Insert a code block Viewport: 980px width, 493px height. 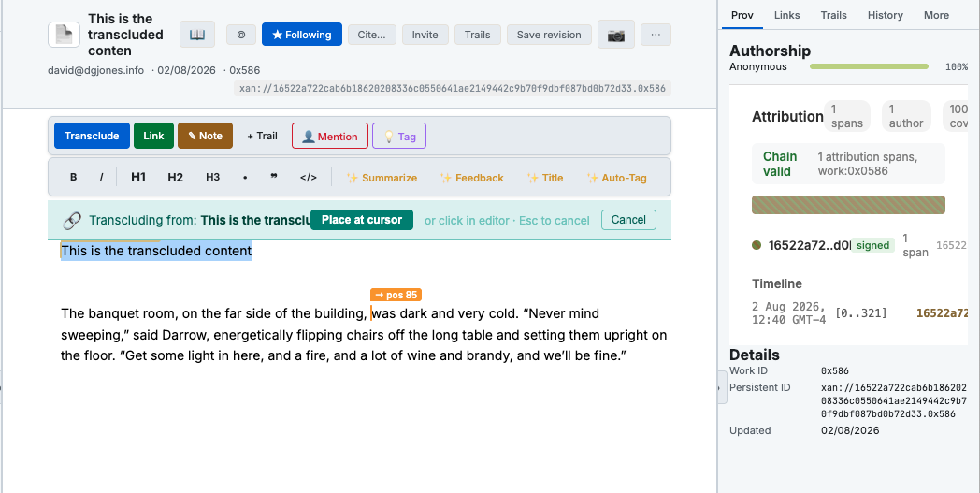pos(309,177)
